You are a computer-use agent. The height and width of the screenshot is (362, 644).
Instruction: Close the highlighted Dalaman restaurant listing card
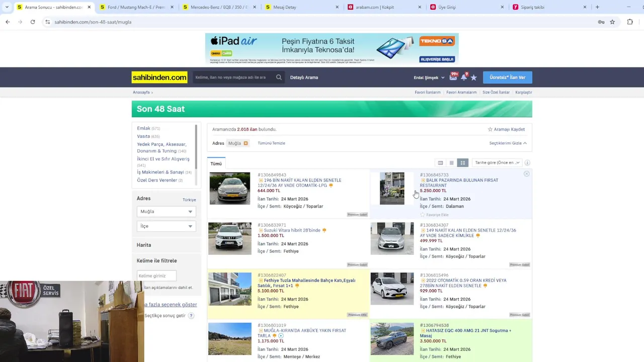coord(526,173)
